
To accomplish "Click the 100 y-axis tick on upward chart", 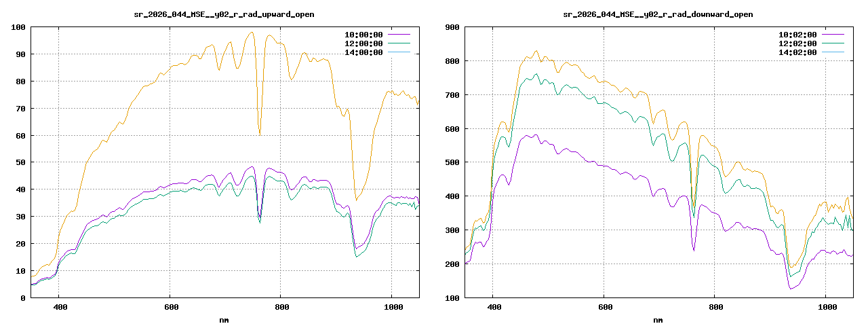I will pyautogui.click(x=18, y=27).
